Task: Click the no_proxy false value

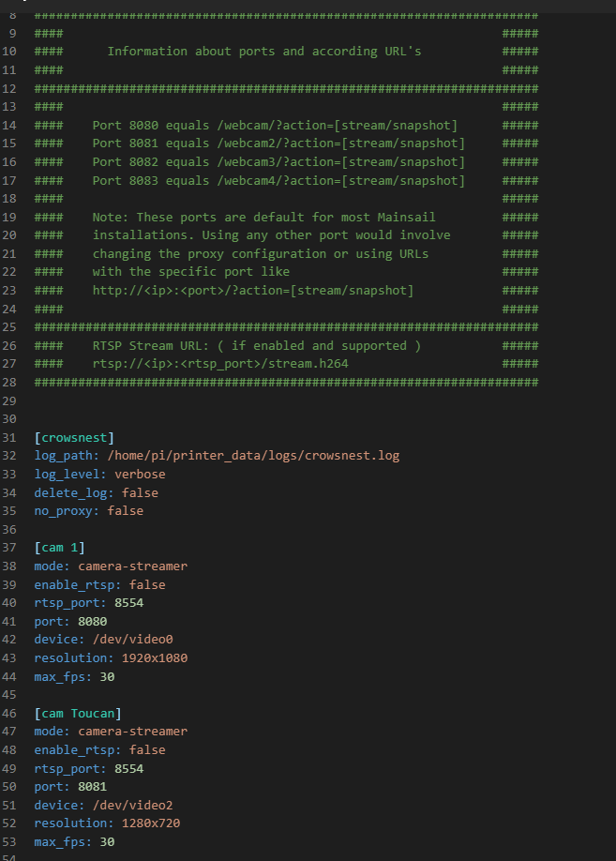Action: (125, 511)
